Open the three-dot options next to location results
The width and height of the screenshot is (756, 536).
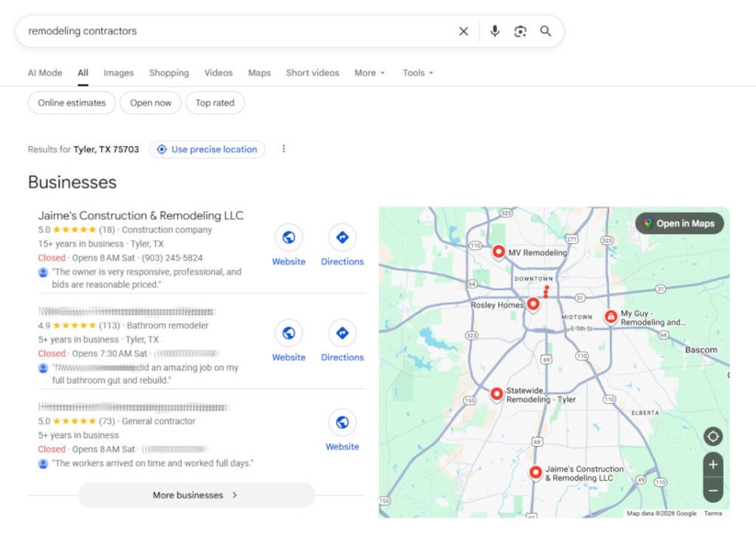click(x=283, y=148)
